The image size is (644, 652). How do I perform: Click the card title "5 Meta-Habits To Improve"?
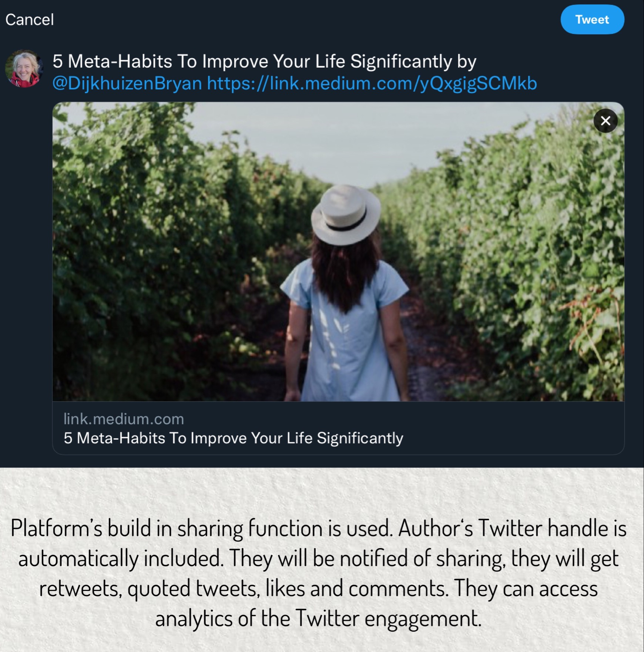[x=233, y=438]
